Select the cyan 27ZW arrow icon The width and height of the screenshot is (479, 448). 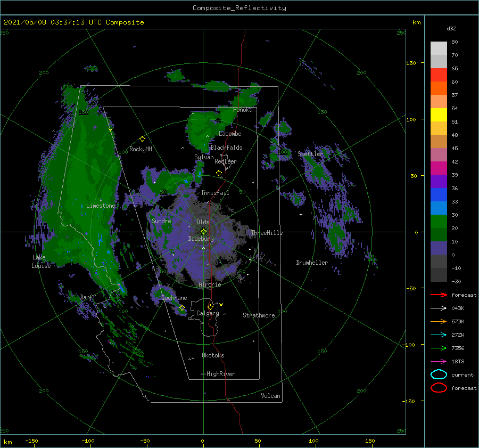pyautogui.click(x=439, y=335)
